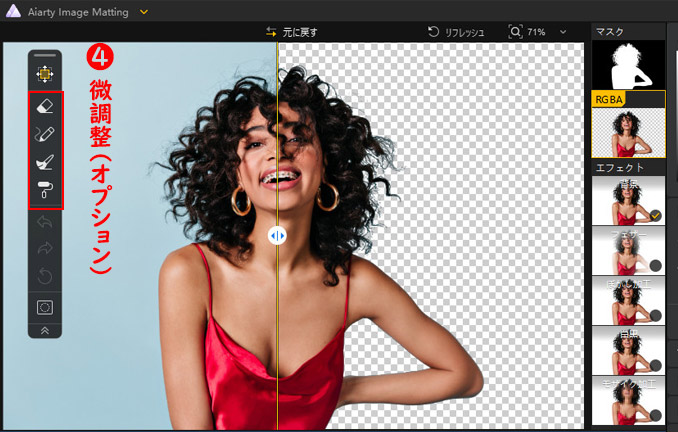The image size is (678, 432).
Task: Click the undo arrow in floating toolbar
Action: [x=45, y=220]
